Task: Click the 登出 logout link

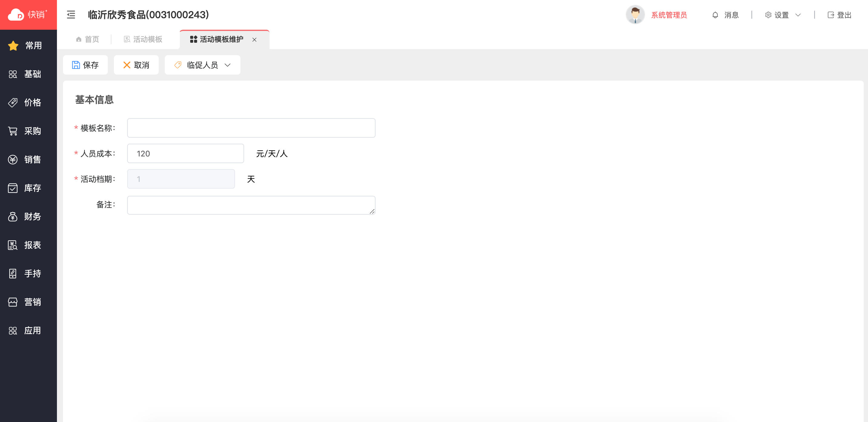Action: pyautogui.click(x=839, y=15)
